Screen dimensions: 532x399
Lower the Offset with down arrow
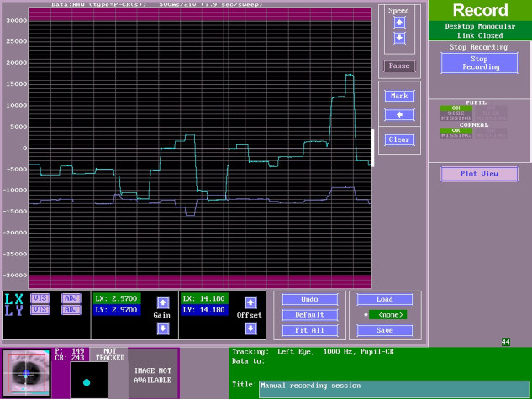250,328
